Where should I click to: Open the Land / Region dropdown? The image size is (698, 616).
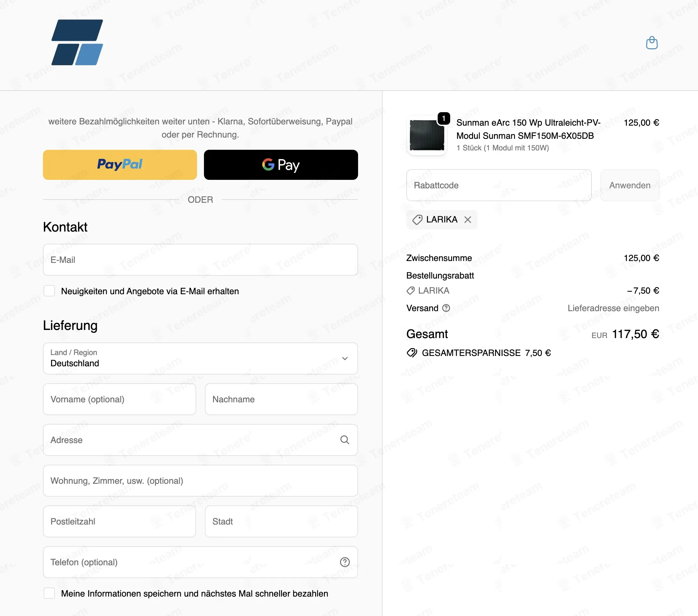click(201, 358)
